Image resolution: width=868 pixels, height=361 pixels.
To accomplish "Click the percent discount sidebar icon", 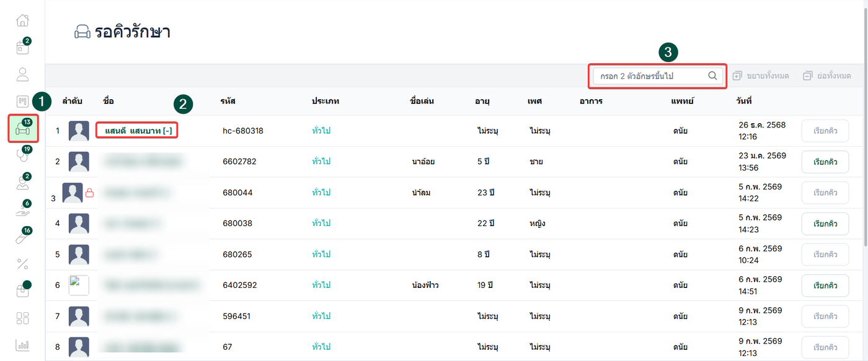I will point(22,264).
